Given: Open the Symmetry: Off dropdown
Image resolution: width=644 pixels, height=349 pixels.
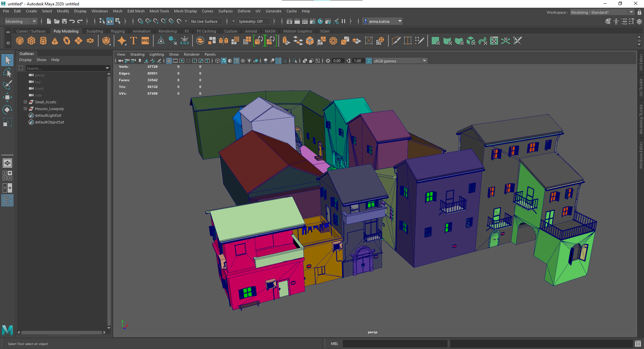Looking at the screenshot, I should (254, 21).
